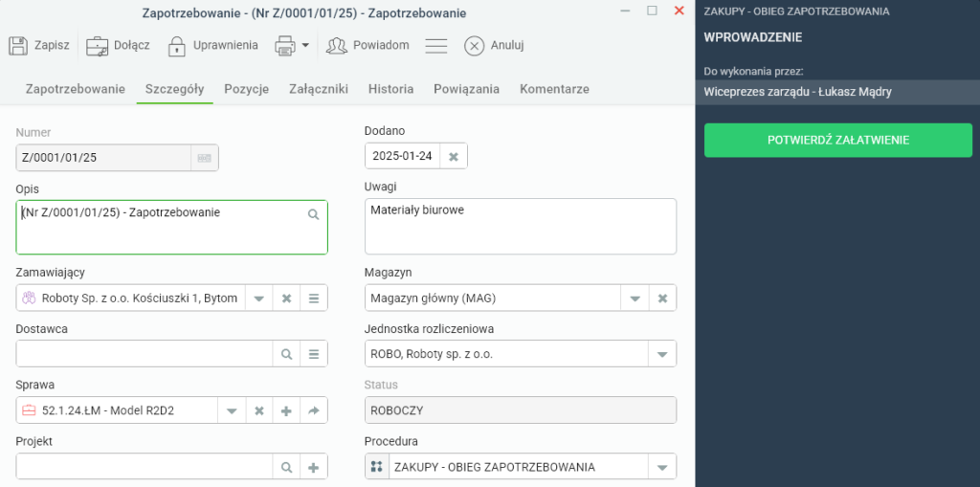
Task: Clear the Zamawiający field
Action: coord(286,299)
